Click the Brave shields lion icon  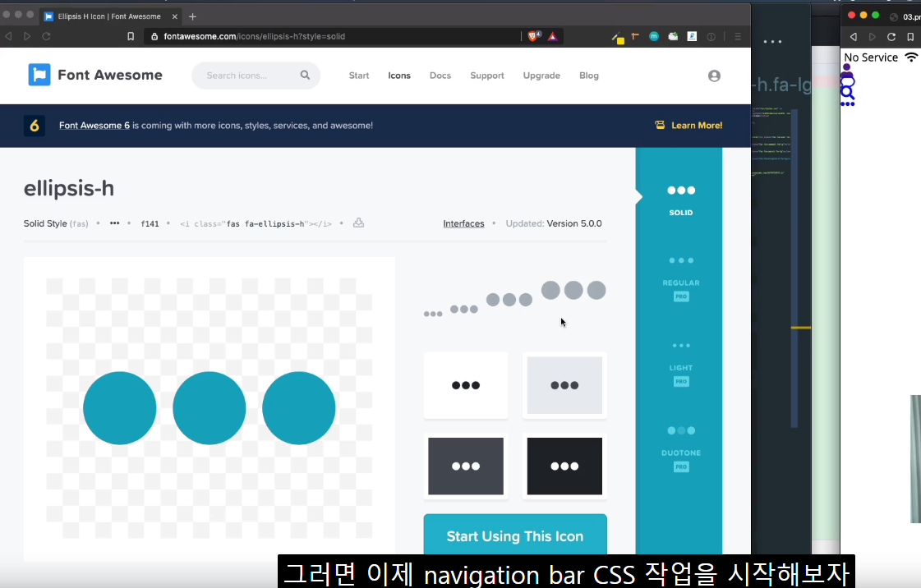pos(533,36)
